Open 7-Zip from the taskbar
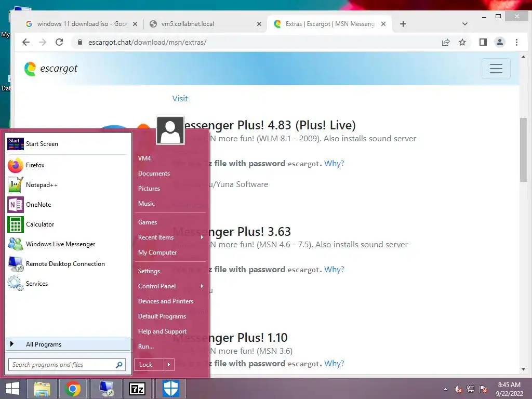The image size is (532, 399). (137, 389)
